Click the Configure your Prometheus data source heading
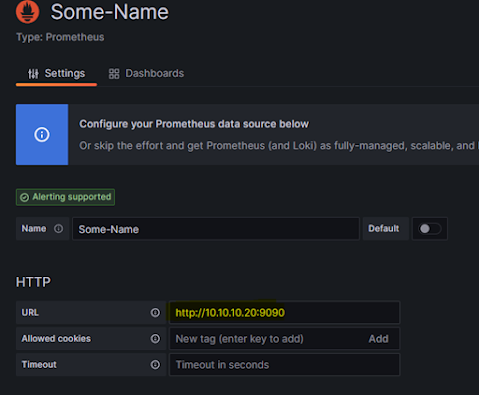The image size is (479, 395). pos(194,124)
